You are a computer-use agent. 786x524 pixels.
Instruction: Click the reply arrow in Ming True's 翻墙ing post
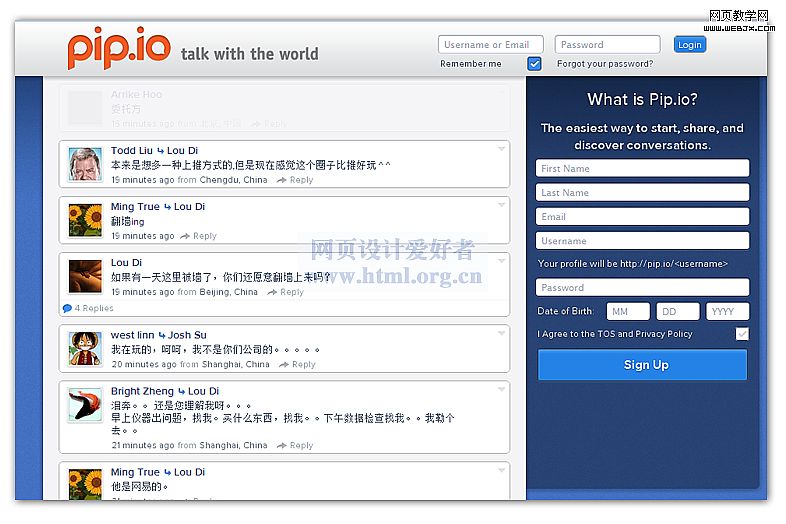point(185,236)
